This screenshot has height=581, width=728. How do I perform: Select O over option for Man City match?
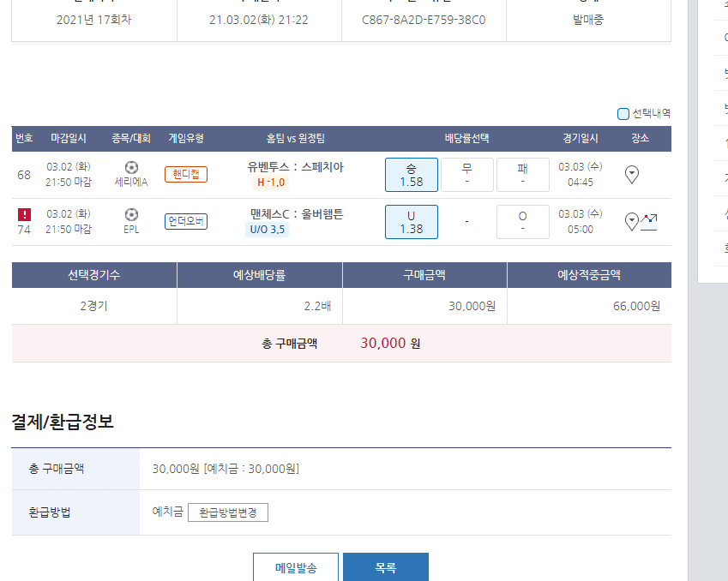(522, 222)
